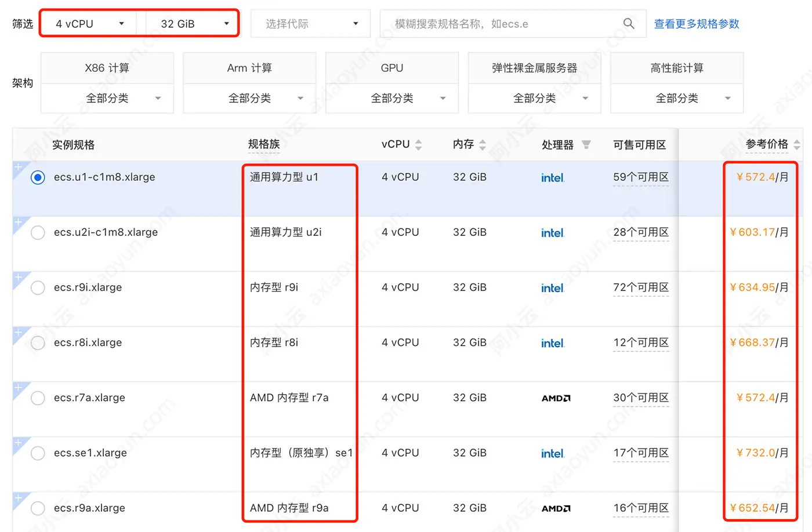
Task: Click 28个可用区 availability link
Action: tap(641, 232)
